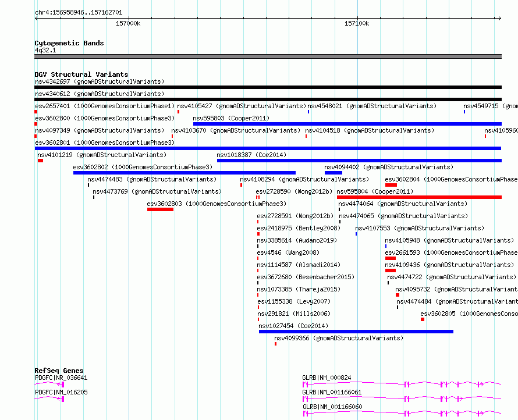Click the esv3602803 variant label
The image size is (518, 420).
point(217,204)
